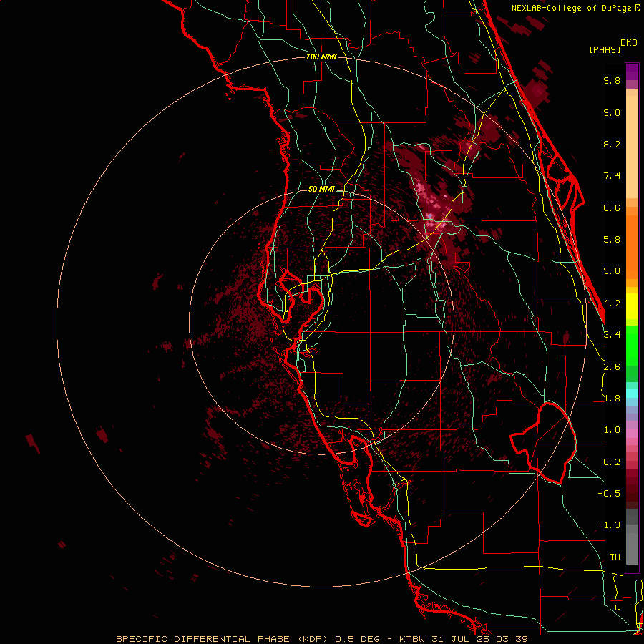Click the NEXLAB-College of DuPage label
Image resolution: width=644 pixels, height=644 pixels.
571,8
